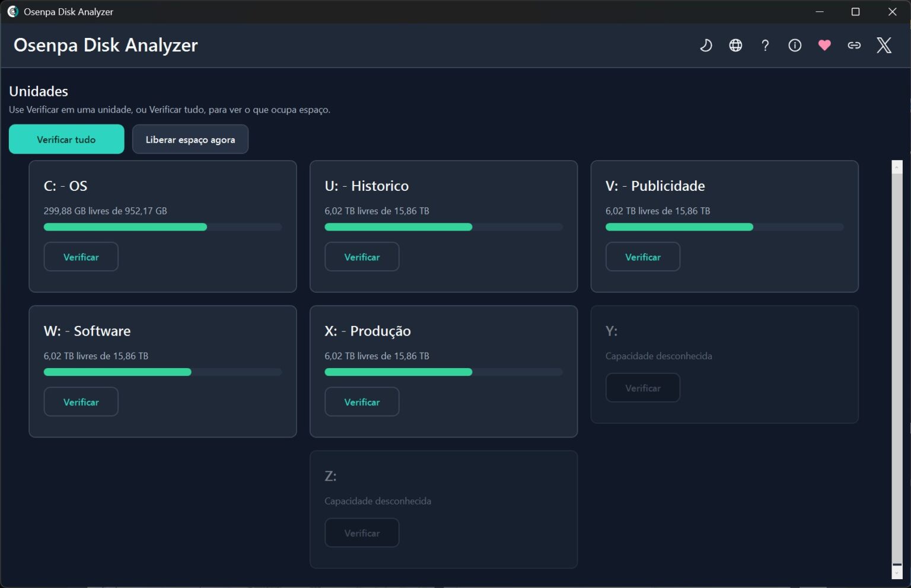Click 'Capacidade desconhecida' on the Z: card
Image resolution: width=911 pixels, height=588 pixels.
tap(378, 501)
